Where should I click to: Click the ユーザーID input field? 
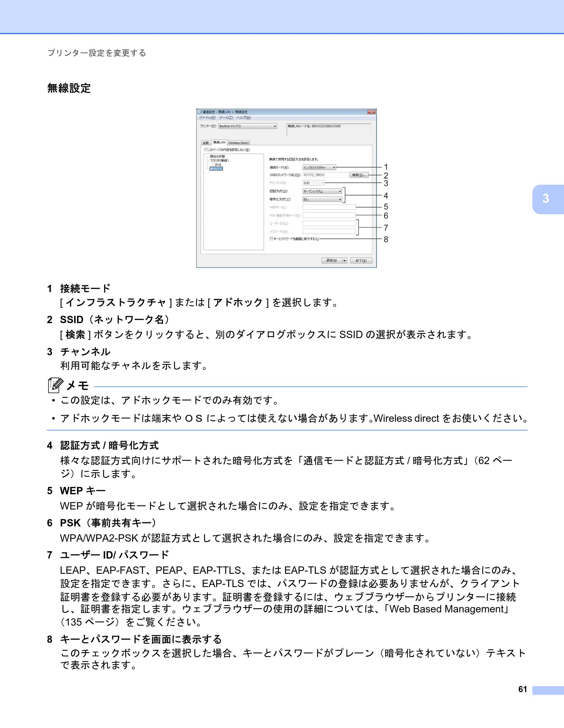[329, 223]
